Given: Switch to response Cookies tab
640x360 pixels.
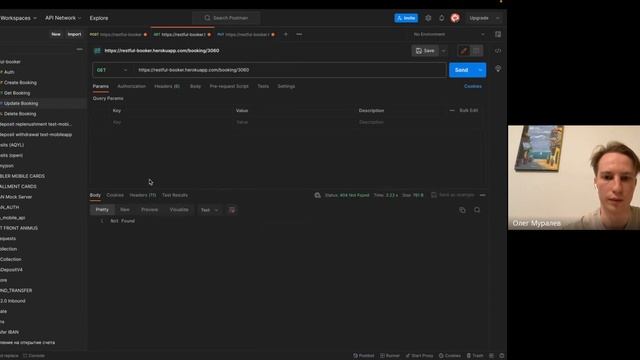Looking at the screenshot, I should click(115, 195).
